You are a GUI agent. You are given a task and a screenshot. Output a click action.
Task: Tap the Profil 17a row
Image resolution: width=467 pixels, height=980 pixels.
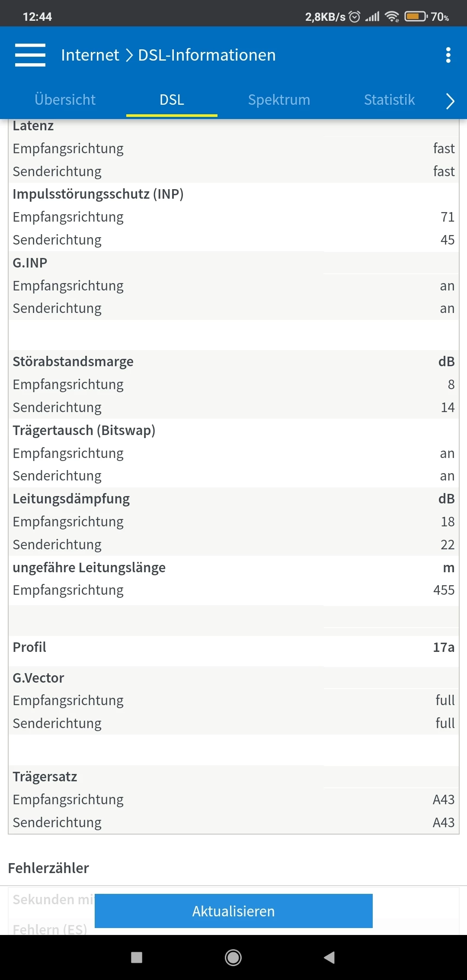click(233, 647)
